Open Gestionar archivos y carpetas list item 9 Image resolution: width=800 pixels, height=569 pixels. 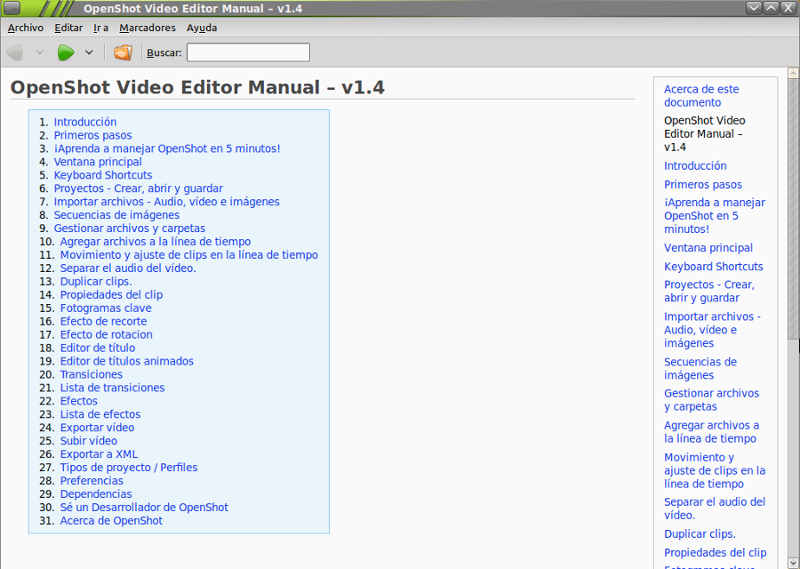[130, 228]
